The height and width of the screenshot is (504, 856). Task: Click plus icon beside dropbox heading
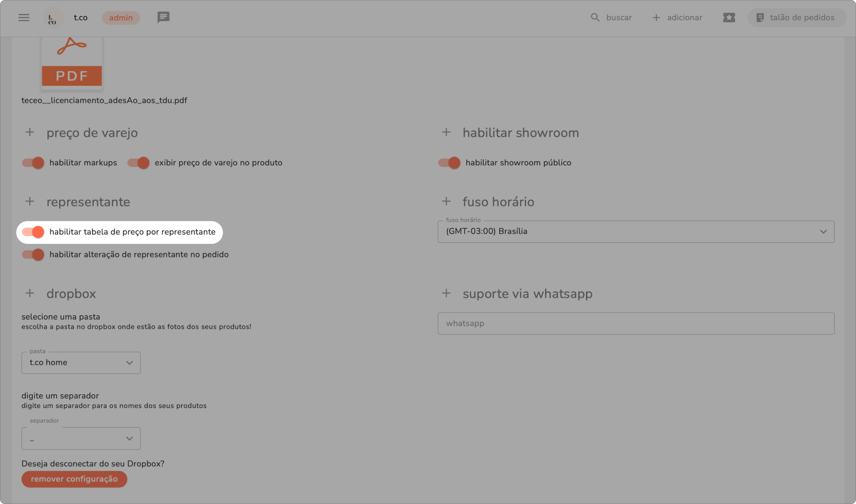30,293
